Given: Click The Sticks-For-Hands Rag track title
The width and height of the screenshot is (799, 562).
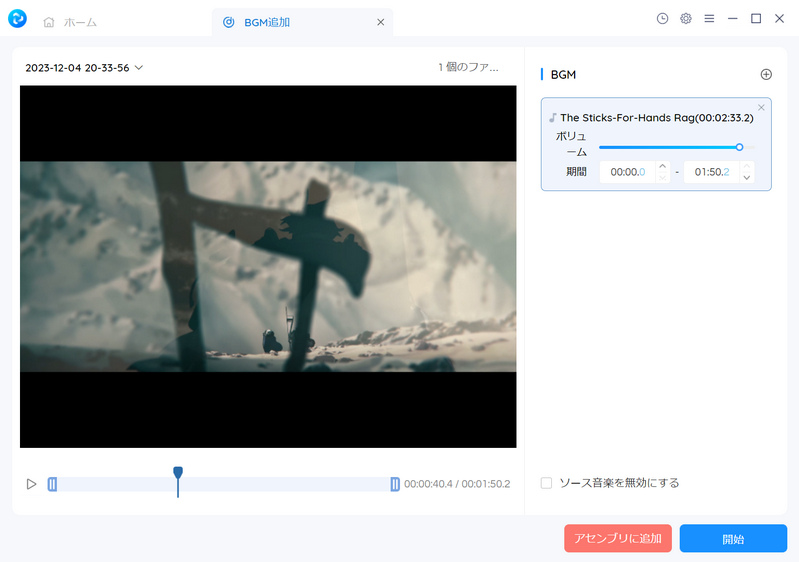Looking at the screenshot, I should 657,118.
